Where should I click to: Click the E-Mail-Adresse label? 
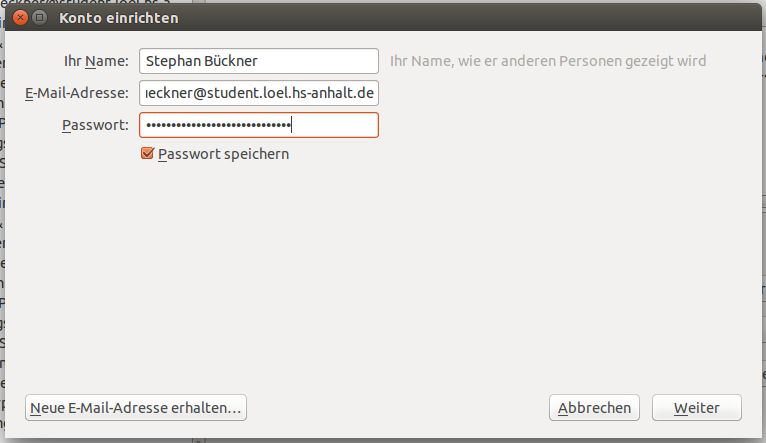point(77,93)
